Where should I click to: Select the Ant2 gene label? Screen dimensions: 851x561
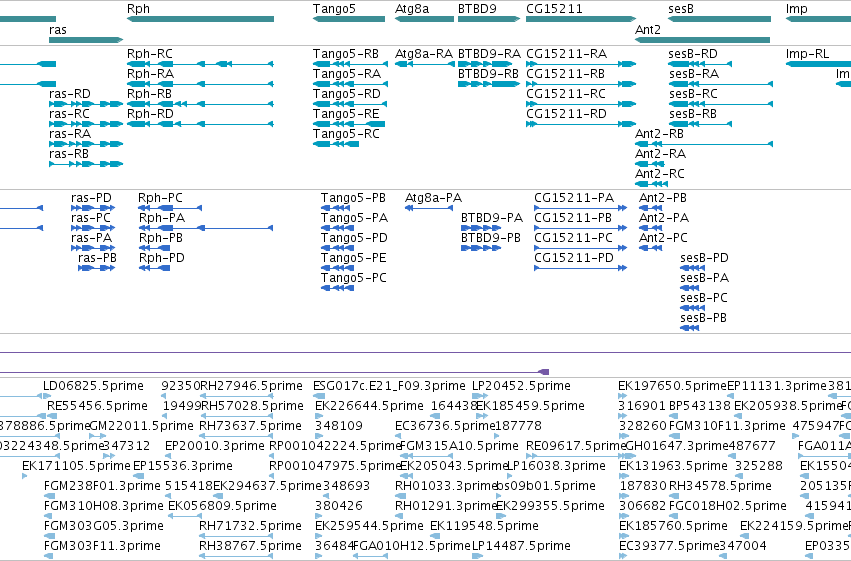point(648,30)
